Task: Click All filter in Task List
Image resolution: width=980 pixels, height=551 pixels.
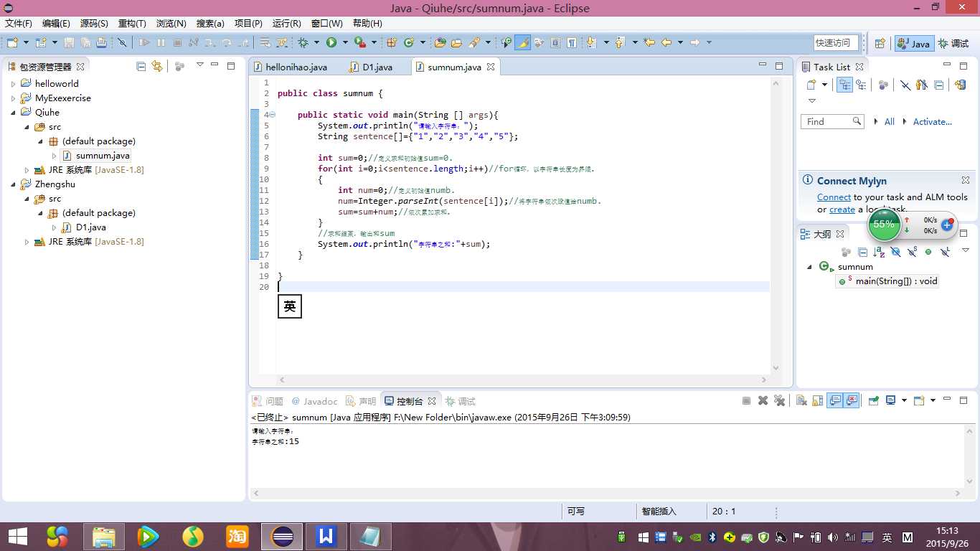Action: [889, 122]
